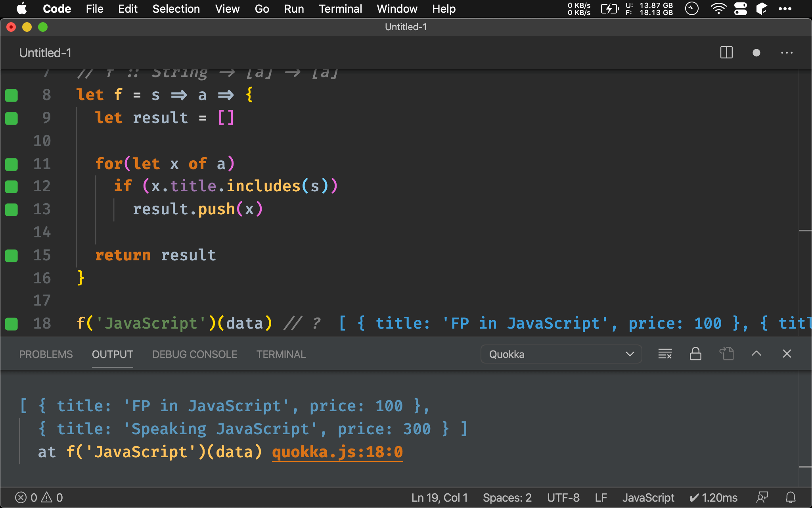This screenshot has height=508, width=812.
Task: Click the unsaved changes dot indicator
Action: pyautogui.click(x=756, y=53)
